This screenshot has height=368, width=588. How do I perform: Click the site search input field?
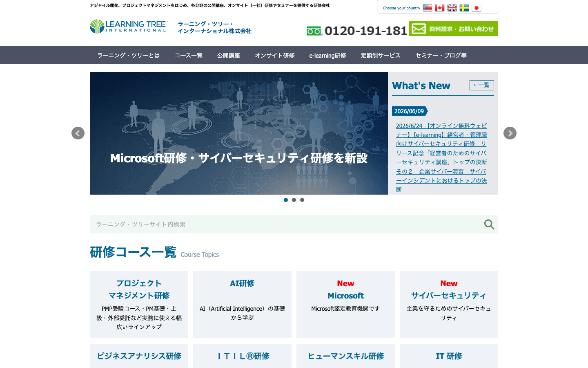286,224
